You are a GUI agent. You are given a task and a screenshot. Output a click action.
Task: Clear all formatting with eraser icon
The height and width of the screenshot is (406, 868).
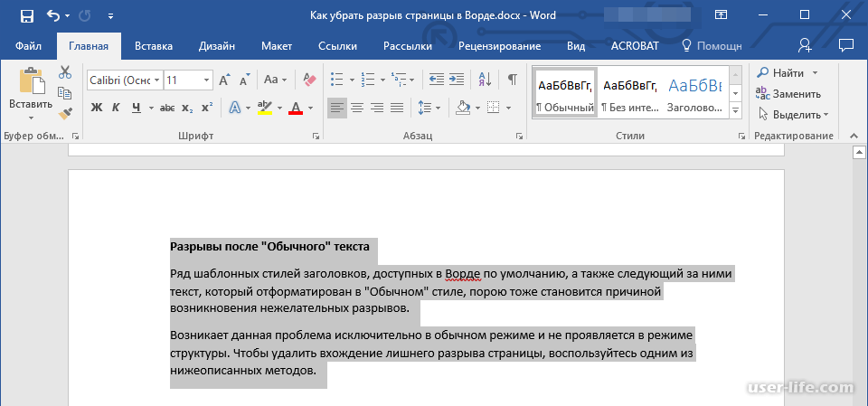tap(309, 80)
